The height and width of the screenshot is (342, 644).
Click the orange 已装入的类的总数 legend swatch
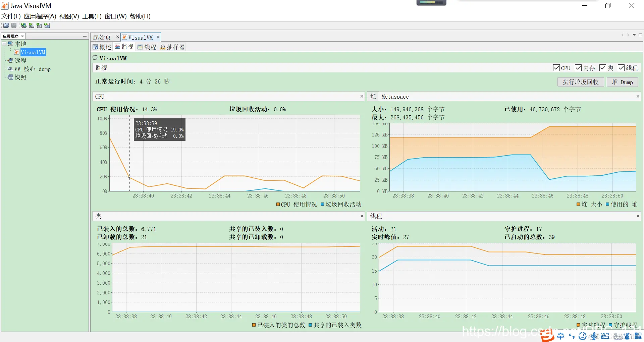pos(254,325)
